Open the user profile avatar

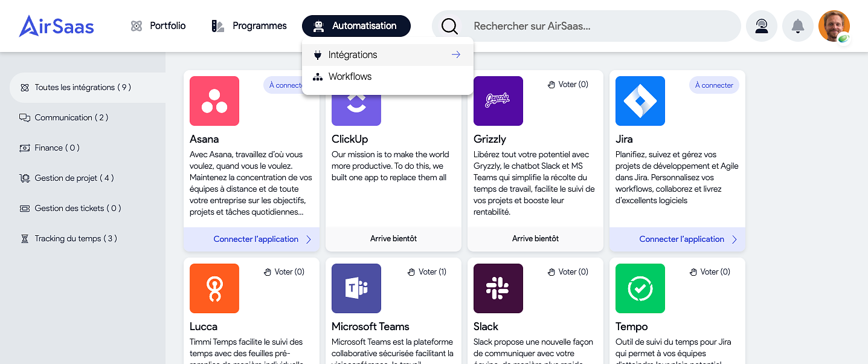(834, 26)
